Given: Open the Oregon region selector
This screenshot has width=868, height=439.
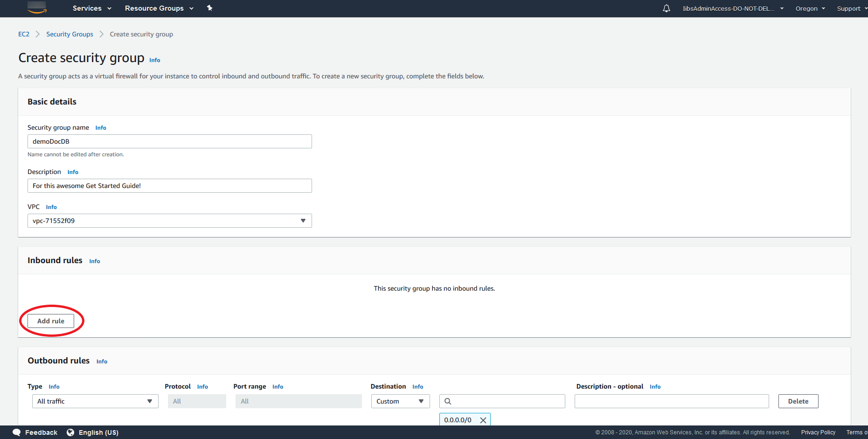Looking at the screenshot, I should 810,8.
